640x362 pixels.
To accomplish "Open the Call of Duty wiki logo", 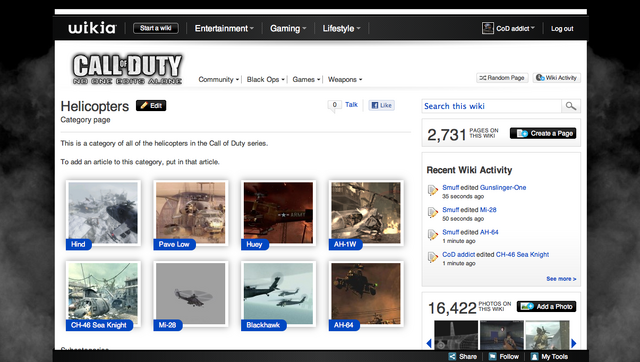I will (x=127, y=69).
